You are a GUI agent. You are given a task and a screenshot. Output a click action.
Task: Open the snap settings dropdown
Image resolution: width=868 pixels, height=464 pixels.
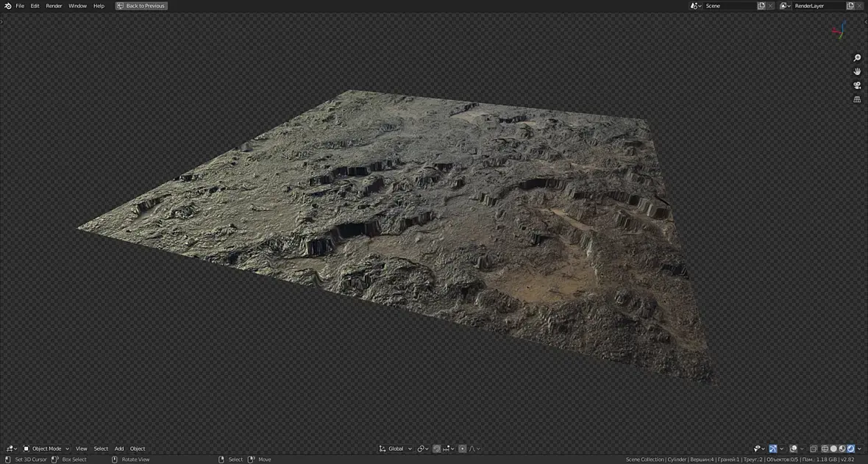(x=448, y=449)
